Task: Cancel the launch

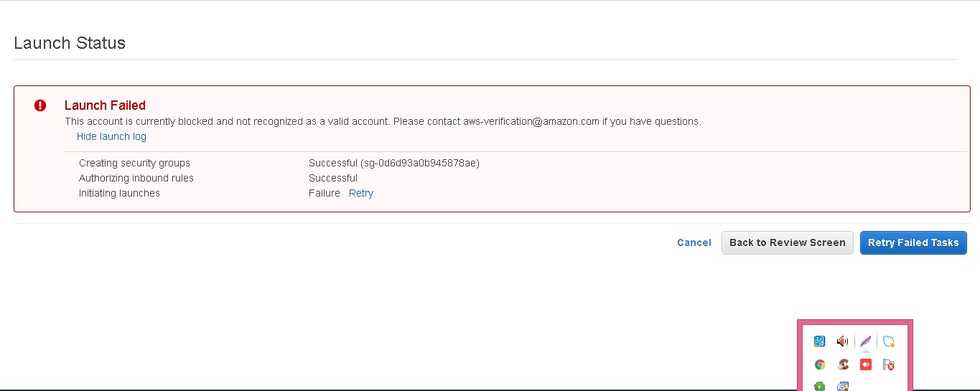Action: (x=694, y=242)
